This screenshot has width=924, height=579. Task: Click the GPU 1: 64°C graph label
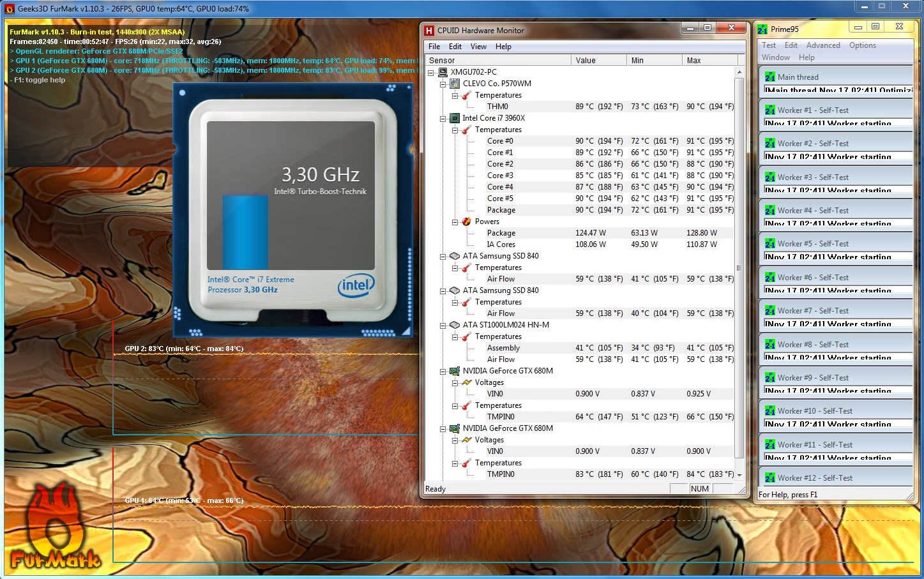(184, 500)
